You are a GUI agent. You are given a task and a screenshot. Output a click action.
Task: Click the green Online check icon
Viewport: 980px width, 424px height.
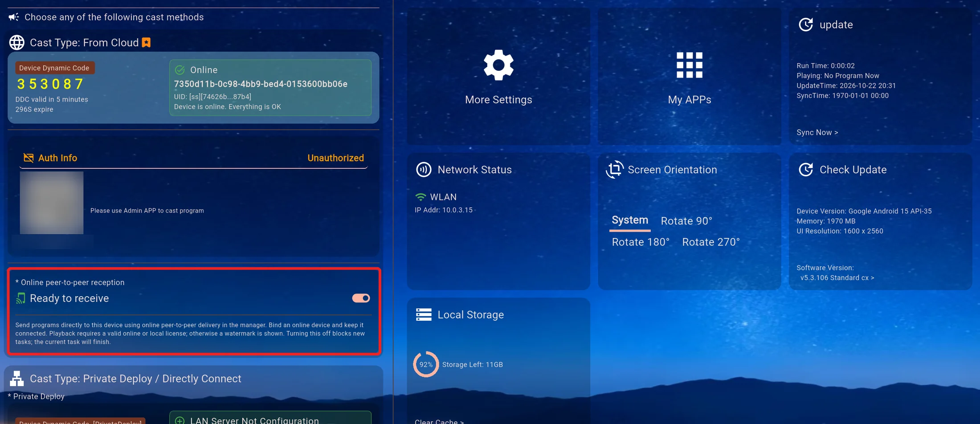coord(180,70)
